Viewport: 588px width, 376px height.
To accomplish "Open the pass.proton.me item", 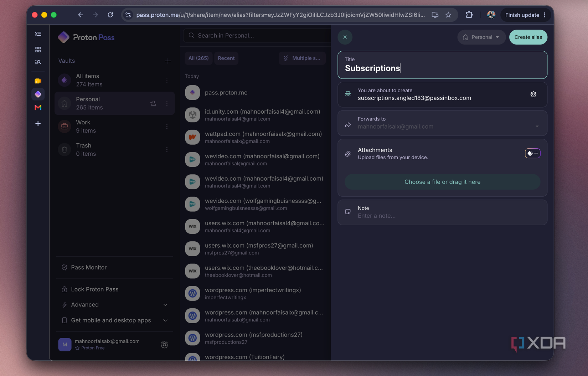I will 255,93.
